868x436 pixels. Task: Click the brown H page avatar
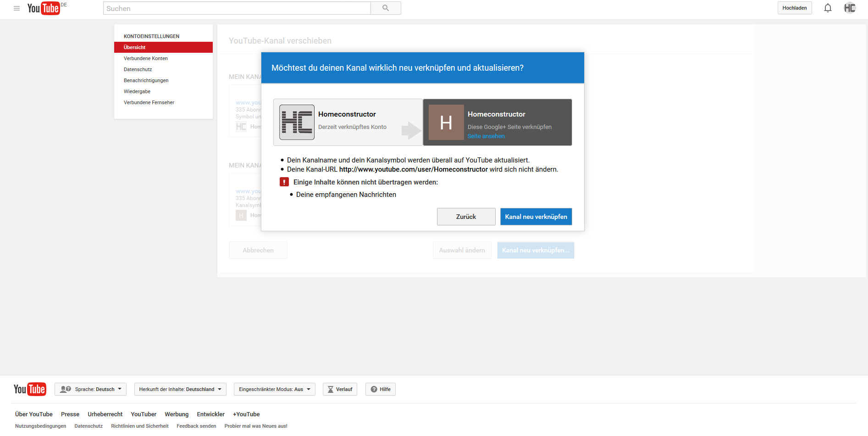(x=446, y=123)
